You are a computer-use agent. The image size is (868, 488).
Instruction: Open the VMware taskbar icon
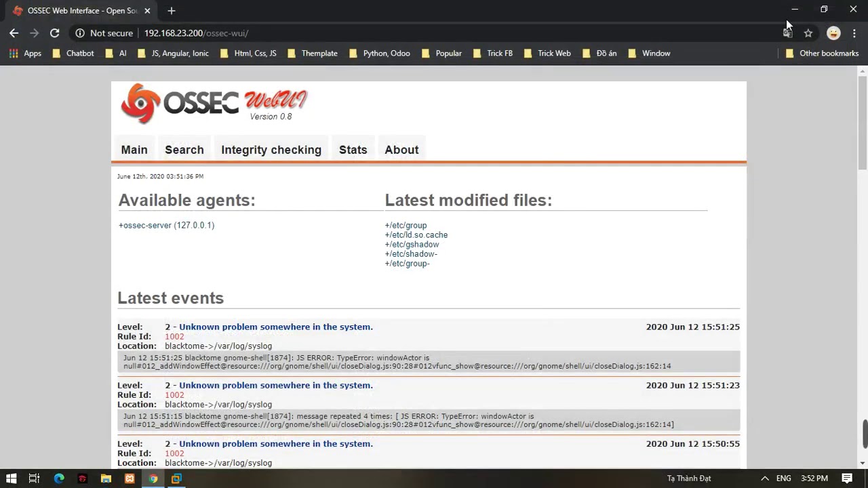click(x=176, y=479)
